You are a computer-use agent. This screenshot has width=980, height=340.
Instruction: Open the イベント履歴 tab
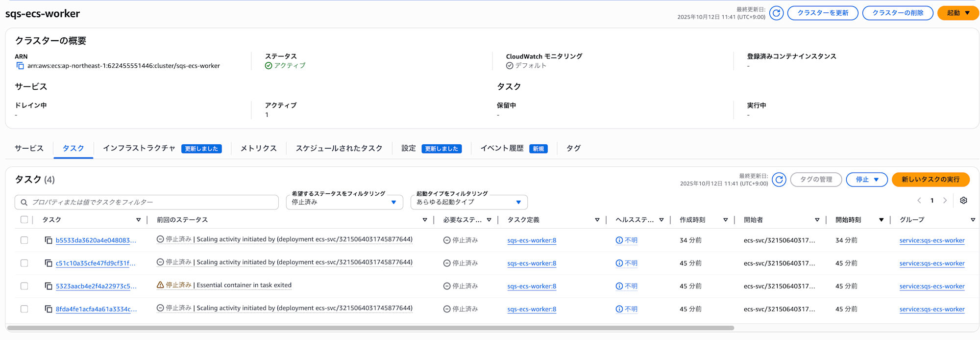(502, 148)
